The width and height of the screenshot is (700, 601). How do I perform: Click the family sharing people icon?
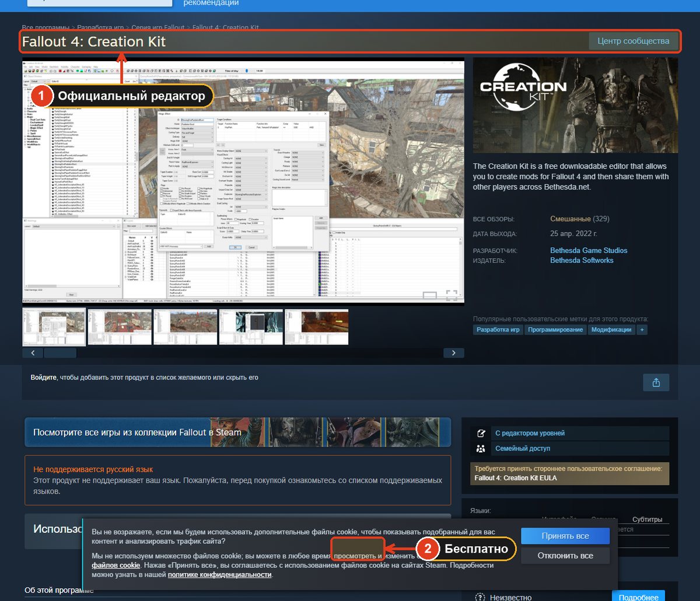[x=481, y=449]
